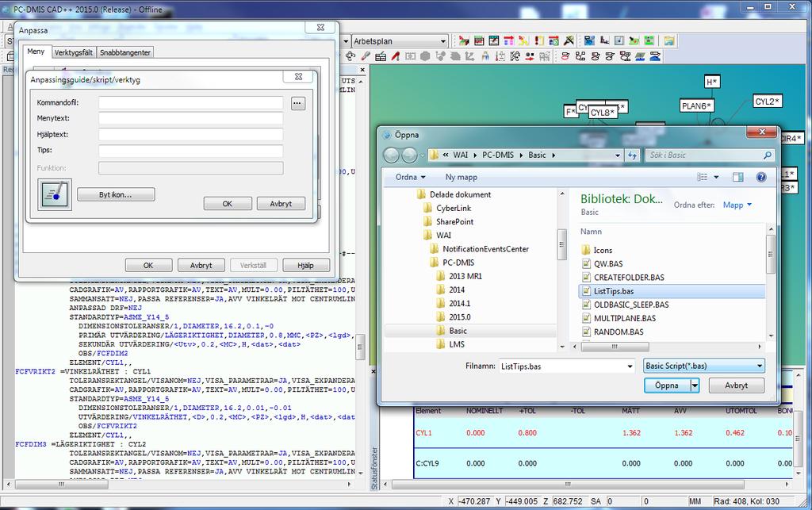Click the hammer tools icon in the toolbar
Viewport: 812px width, 510px height.
(x=569, y=40)
